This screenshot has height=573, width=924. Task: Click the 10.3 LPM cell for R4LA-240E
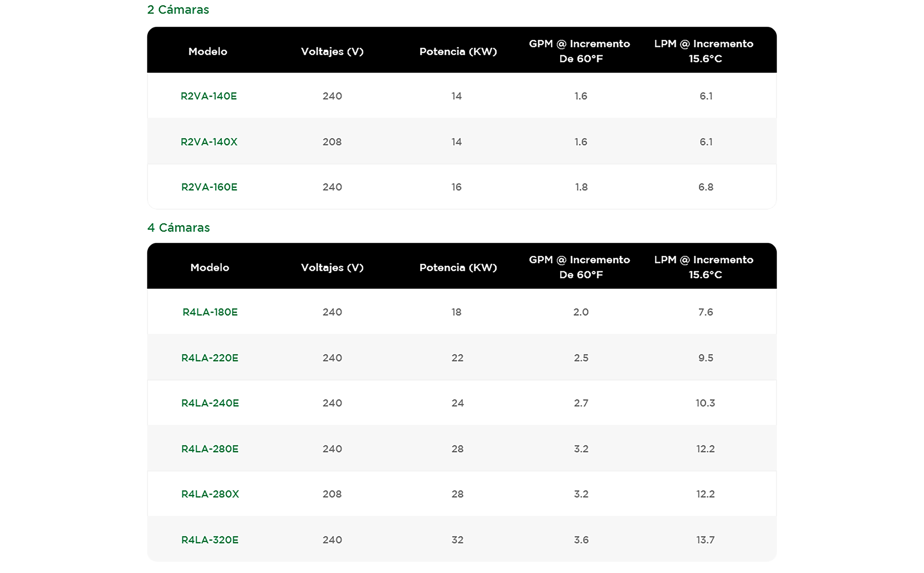point(705,403)
